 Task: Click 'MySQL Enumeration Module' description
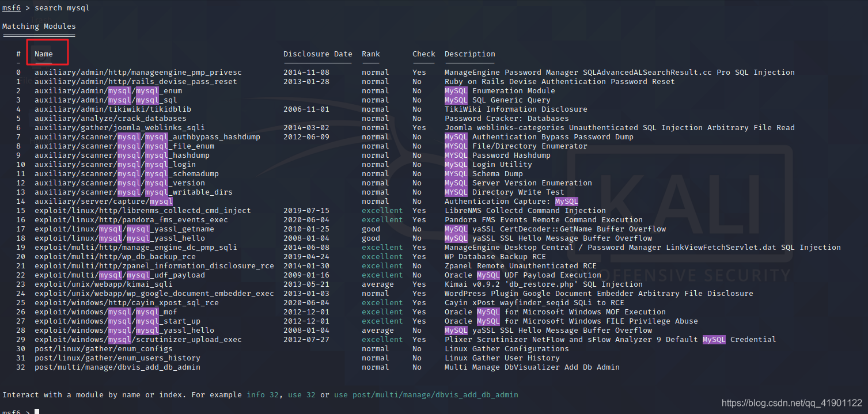tap(500, 91)
